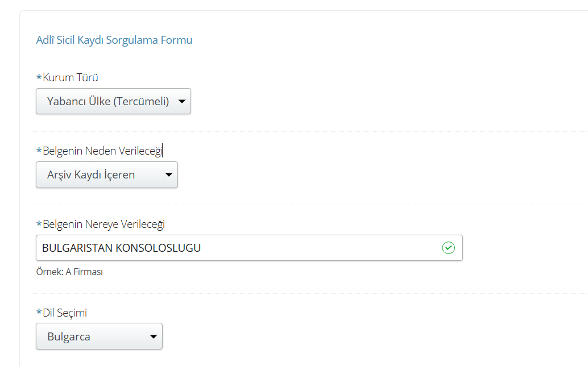The width and height of the screenshot is (588, 366).
Task: Click the asterisk before Dil Seçimi
Action: [39, 312]
